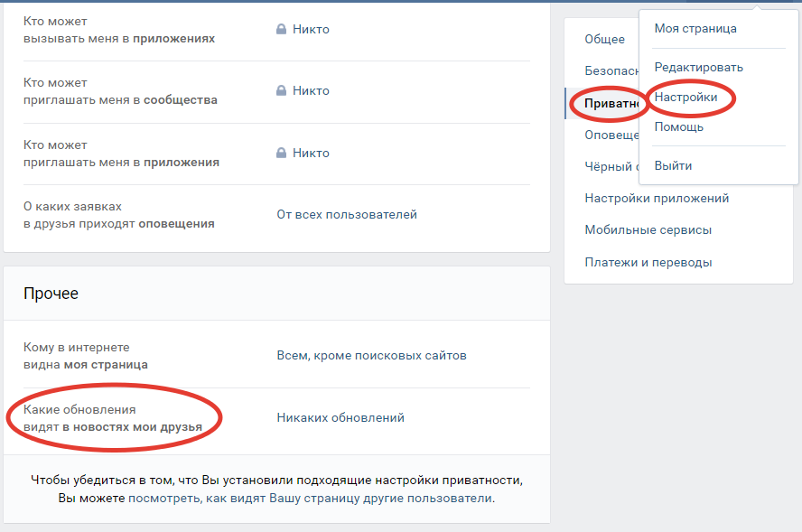Choose 'Редактировать' from the profile menu
The image size is (802, 532).
click(699, 67)
